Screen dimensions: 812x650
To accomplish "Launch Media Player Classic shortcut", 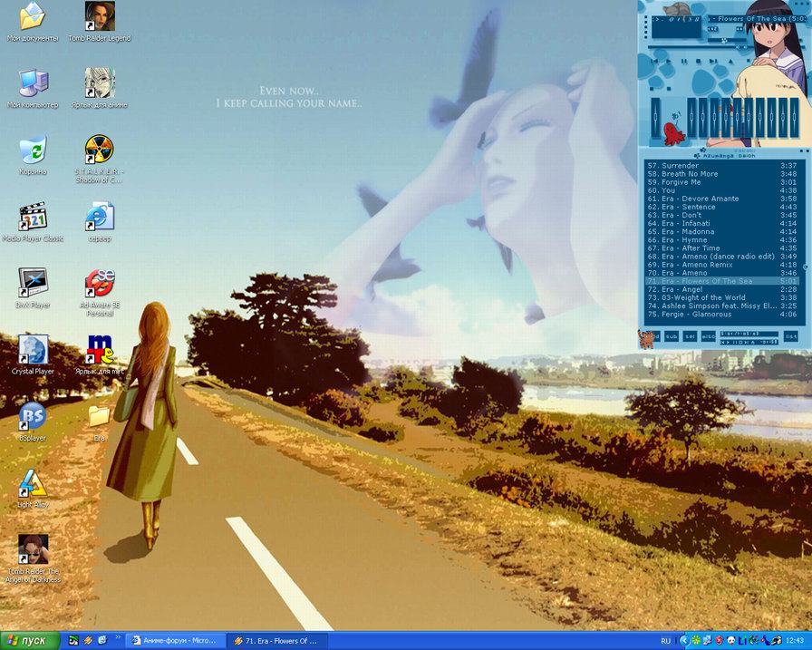I will (33, 222).
